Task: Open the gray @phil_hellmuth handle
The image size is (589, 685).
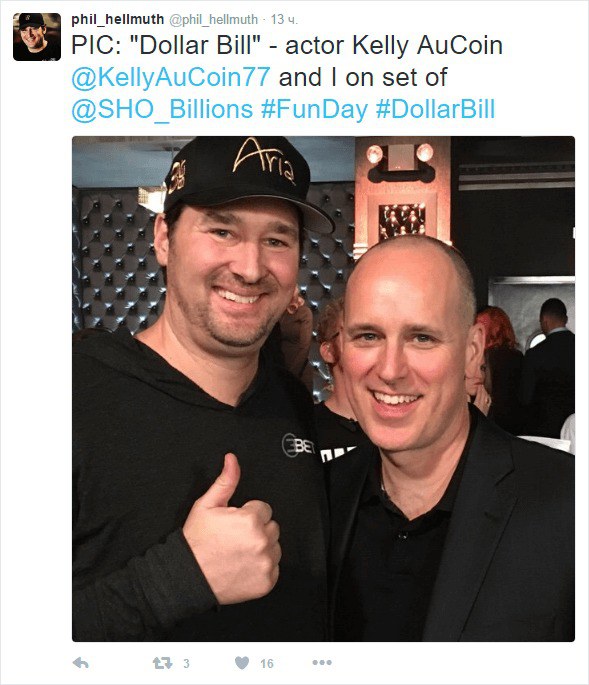Action: (213, 20)
